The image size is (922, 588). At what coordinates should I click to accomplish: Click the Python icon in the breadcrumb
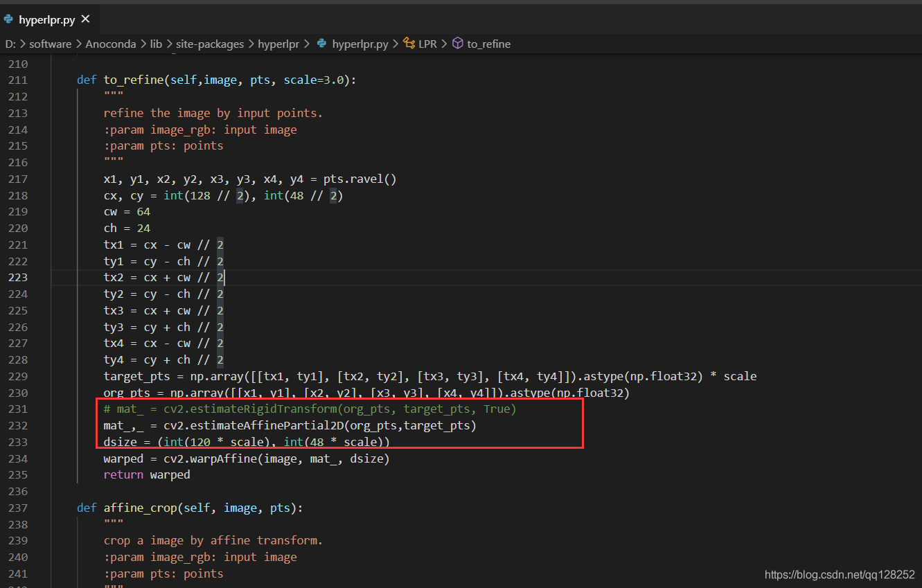(x=321, y=44)
